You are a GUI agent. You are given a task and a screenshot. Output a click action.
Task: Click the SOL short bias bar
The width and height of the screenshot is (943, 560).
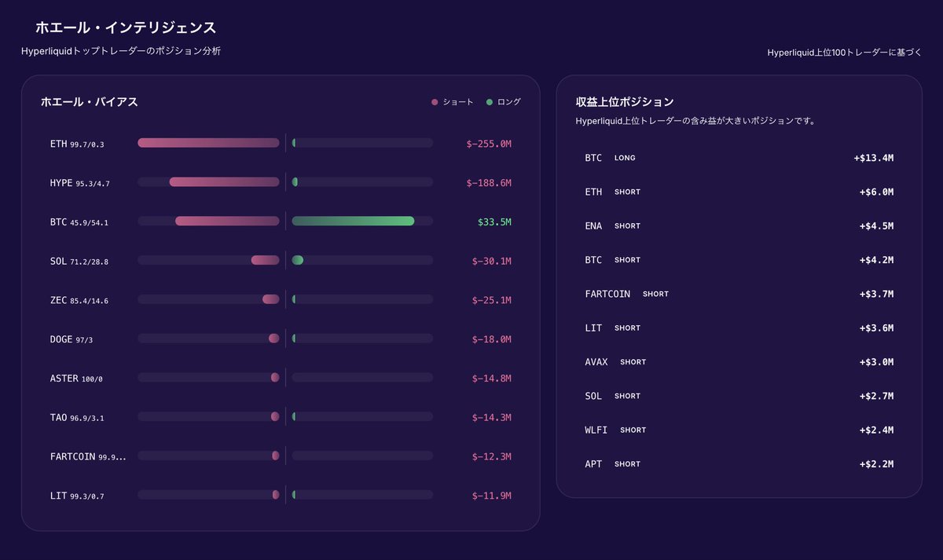click(x=265, y=260)
